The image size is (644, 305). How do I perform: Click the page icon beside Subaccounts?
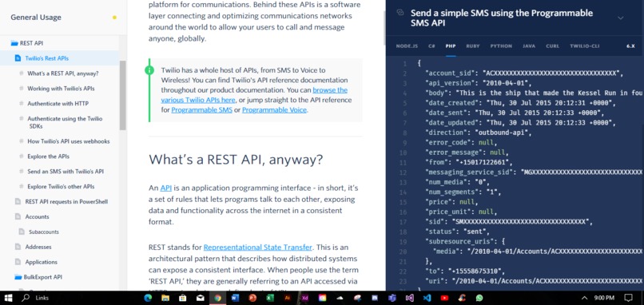click(22, 232)
